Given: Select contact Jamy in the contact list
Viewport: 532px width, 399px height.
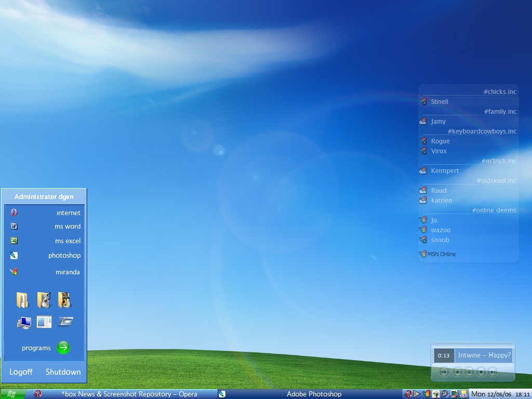Looking at the screenshot, I should [x=469, y=121].
